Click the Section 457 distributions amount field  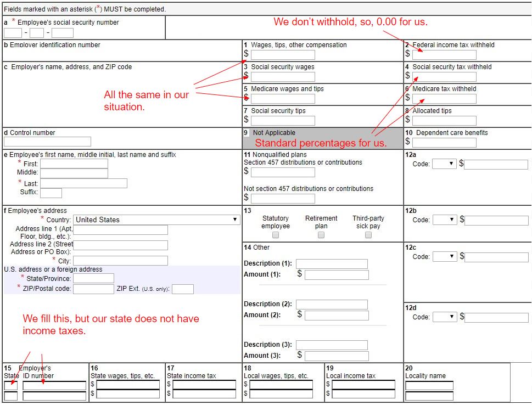[283, 172]
